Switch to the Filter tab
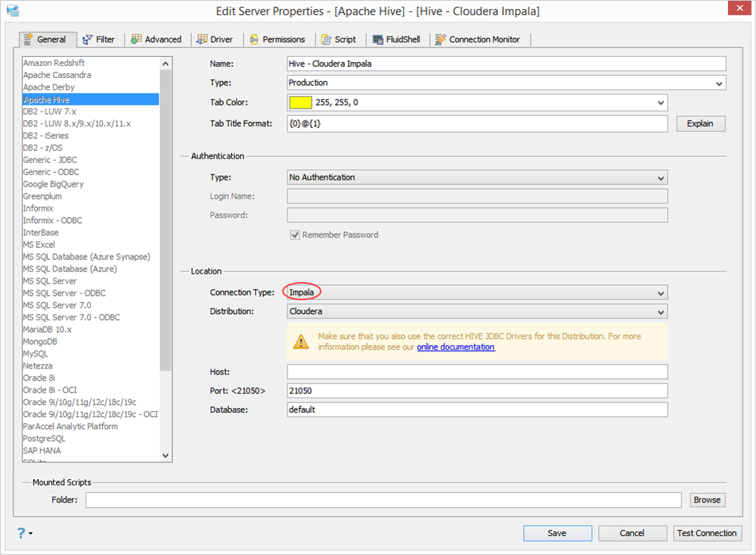The image size is (756, 555). [x=99, y=39]
